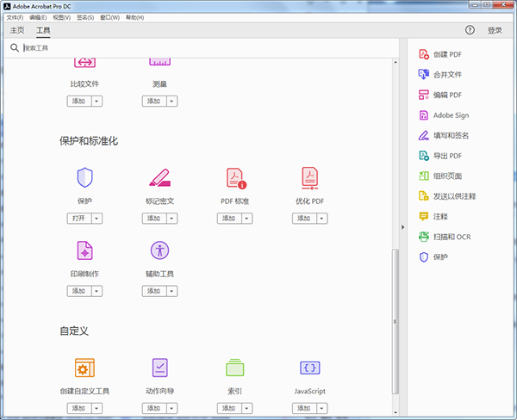
Task: Expand the dropdown arrow beside 保护 打开
Action: coord(97,219)
